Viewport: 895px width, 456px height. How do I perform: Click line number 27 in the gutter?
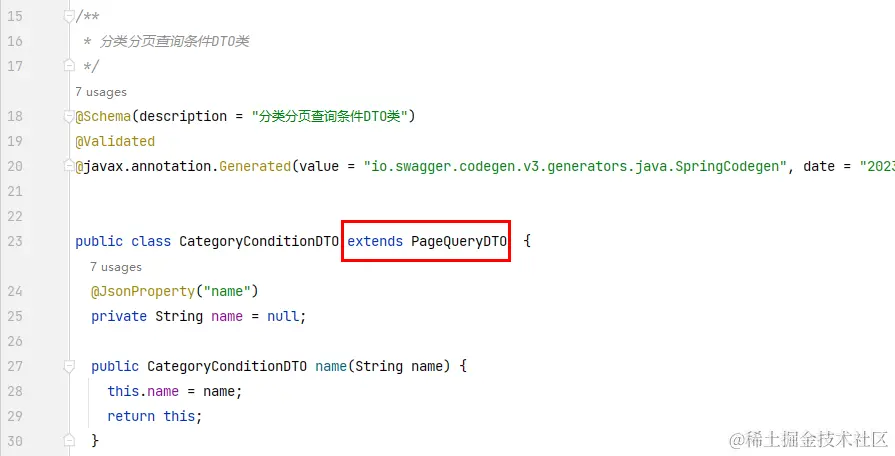[x=15, y=366]
